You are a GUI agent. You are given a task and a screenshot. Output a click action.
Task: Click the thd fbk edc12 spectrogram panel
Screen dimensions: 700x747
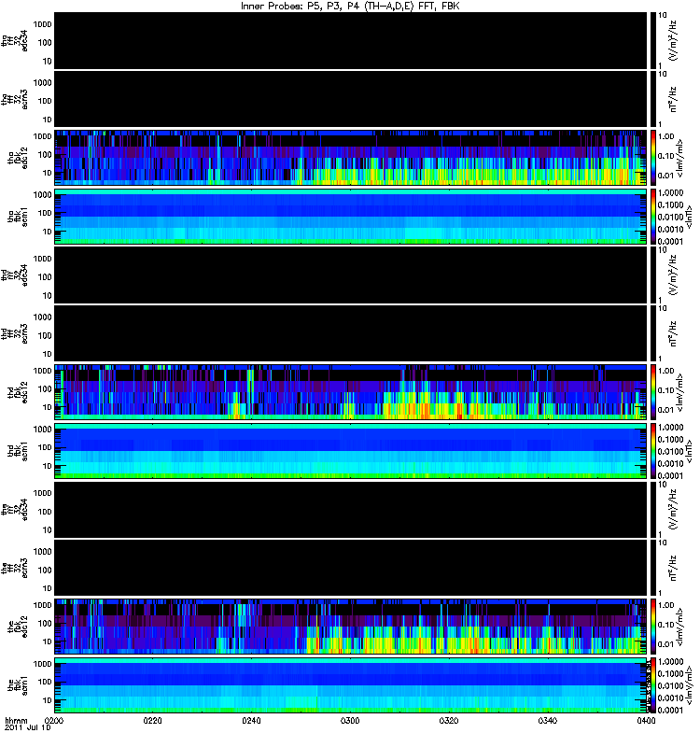pos(351,392)
